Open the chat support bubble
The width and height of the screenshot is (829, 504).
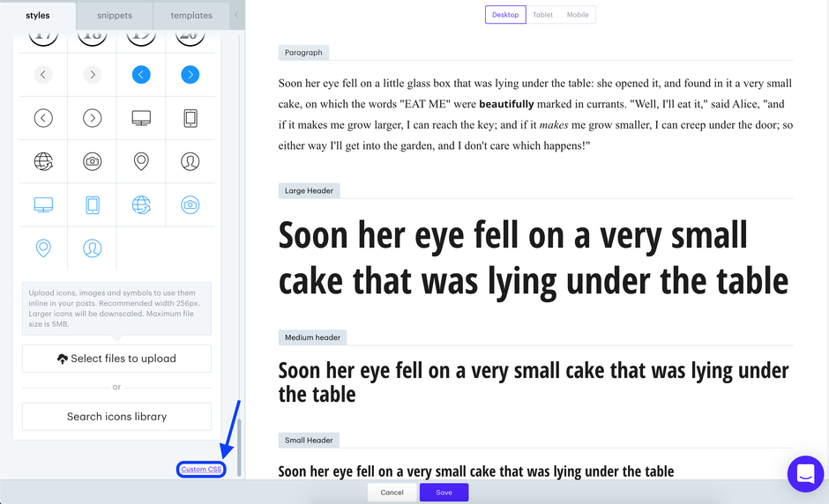[x=804, y=474]
